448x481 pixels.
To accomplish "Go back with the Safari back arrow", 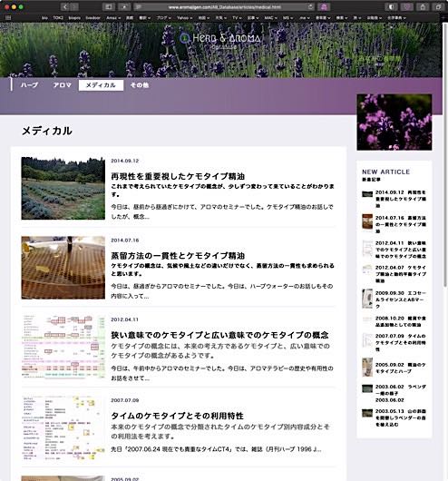I will click(x=65, y=6).
